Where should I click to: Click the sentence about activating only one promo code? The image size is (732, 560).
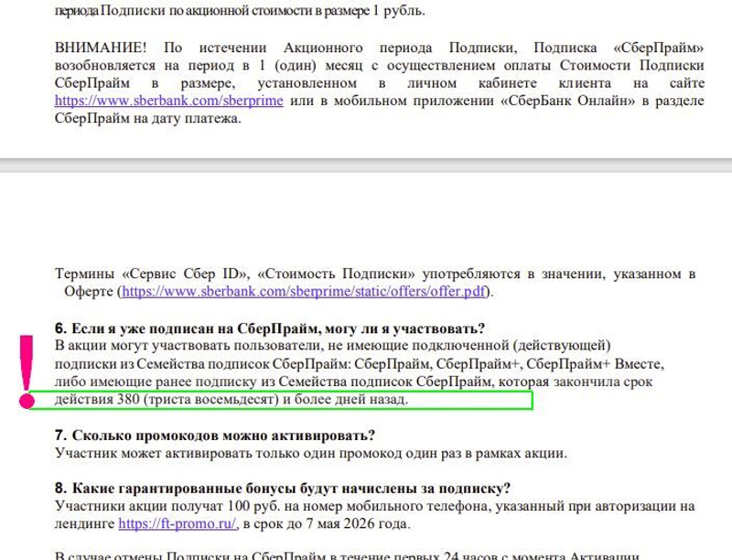pos(310,453)
